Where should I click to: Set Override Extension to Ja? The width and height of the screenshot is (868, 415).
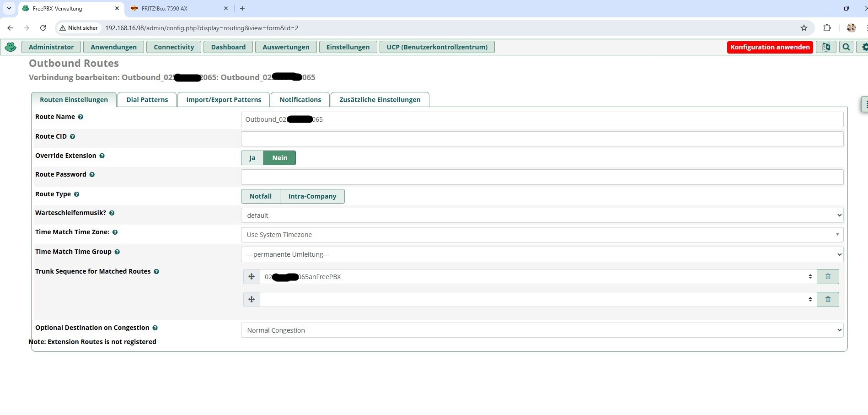tap(252, 158)
